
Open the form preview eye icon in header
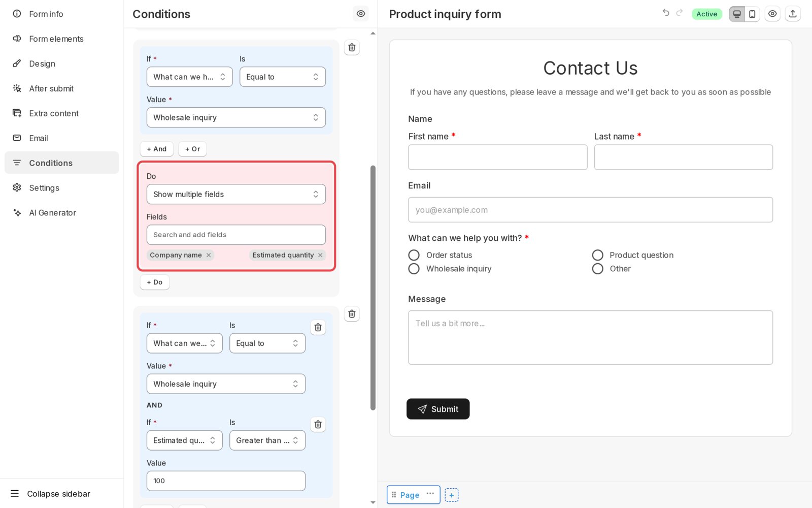[772, 14]
